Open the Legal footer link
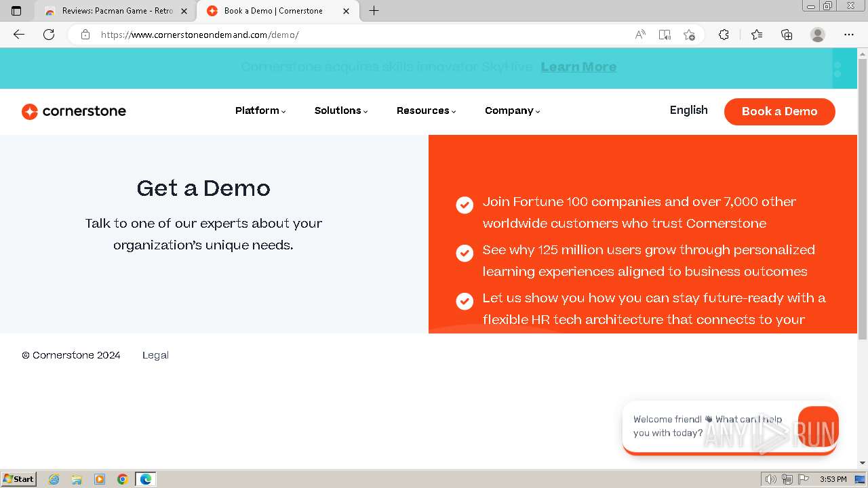Viewport: 868px width, 488px height. pyautogui.click(x=155, y=355)
